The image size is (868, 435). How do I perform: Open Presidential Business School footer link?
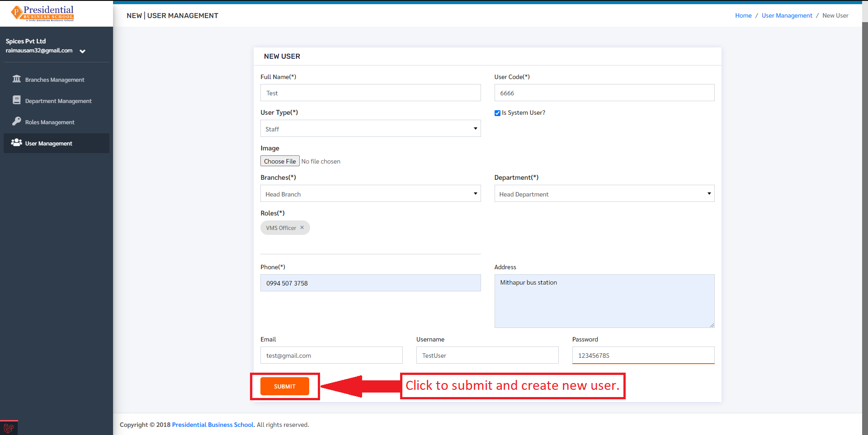coord(213,425)
